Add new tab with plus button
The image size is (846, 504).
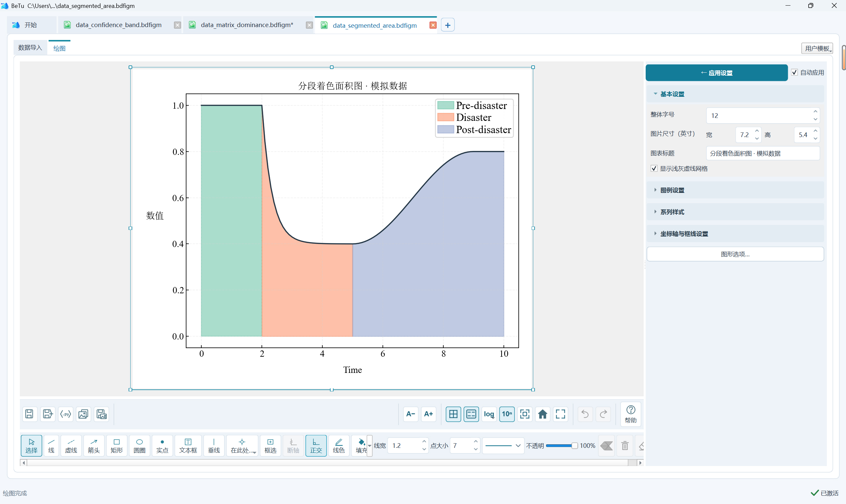coord(448,25)
